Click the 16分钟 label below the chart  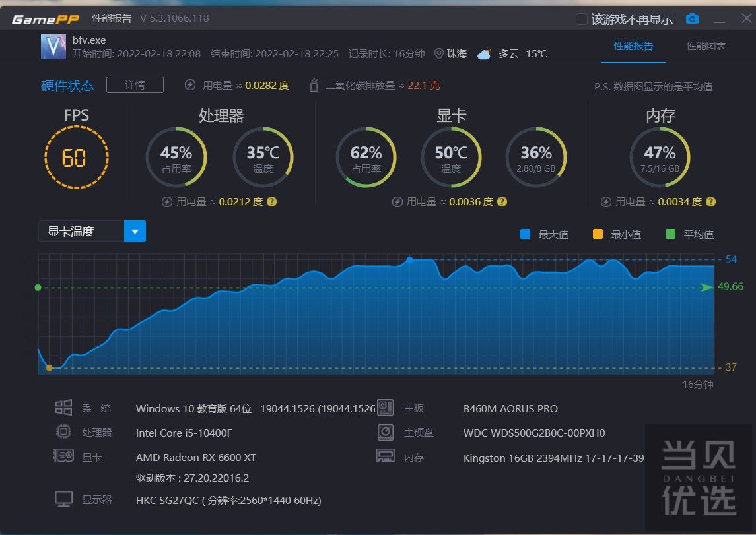click(698, 385)
